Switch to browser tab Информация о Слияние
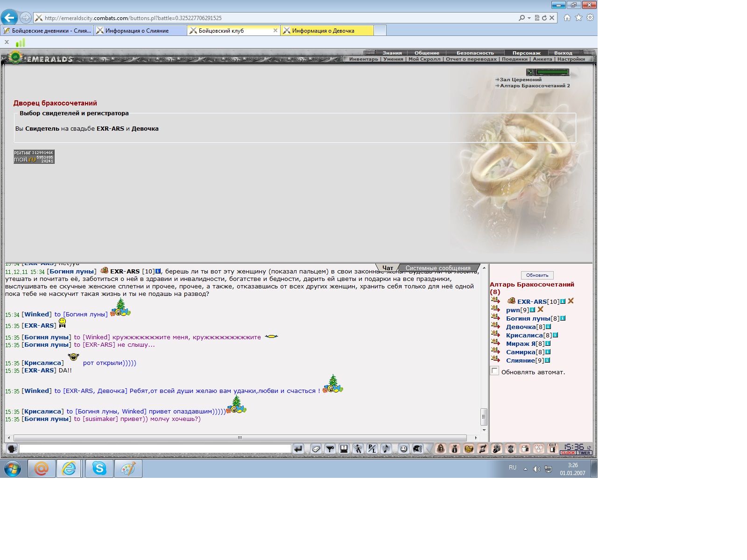The width and height of the screenshot is (747, 560). click(140, 30)
